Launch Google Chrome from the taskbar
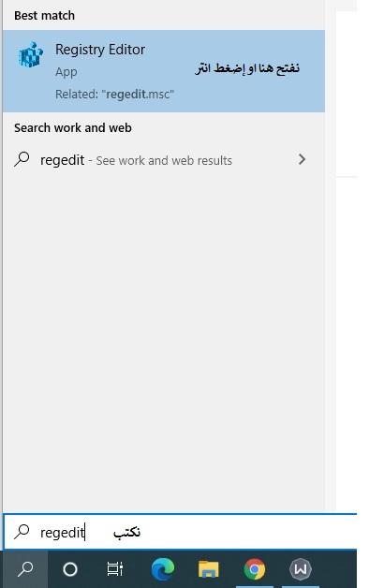 255,569
